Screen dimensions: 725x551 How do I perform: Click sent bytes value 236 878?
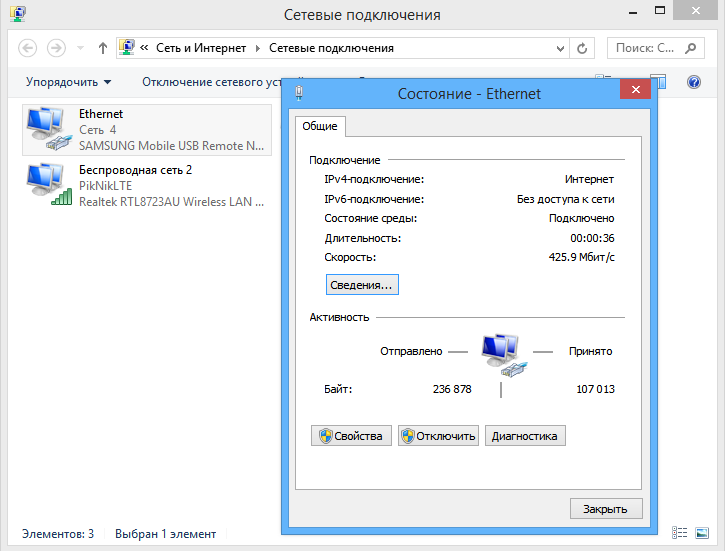point(452,389)
